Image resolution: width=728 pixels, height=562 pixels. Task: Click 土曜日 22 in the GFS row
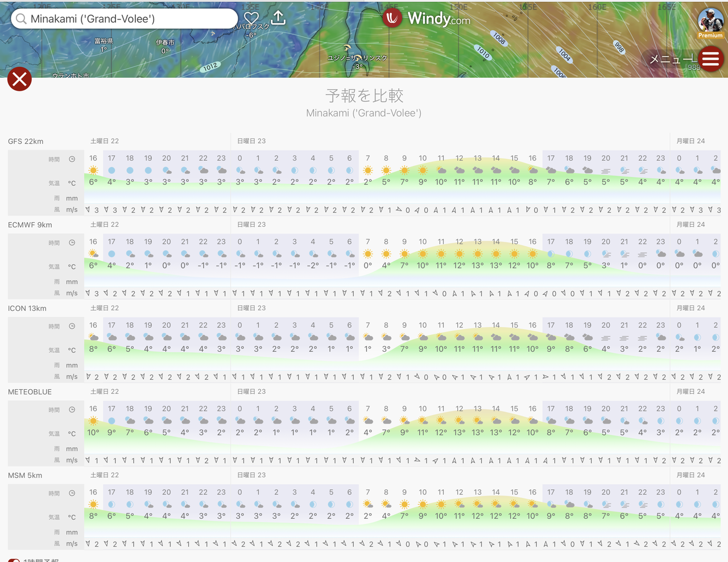point(105,141)
